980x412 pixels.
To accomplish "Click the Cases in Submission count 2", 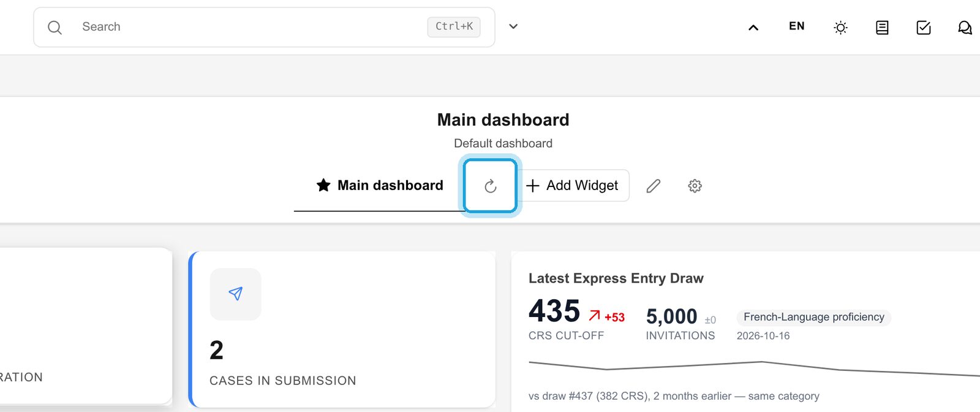I will click(x=216, y=351).
